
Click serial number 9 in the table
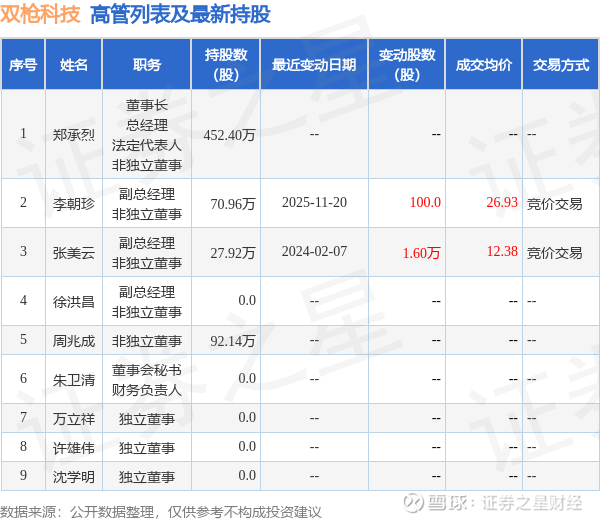(23, 475)
